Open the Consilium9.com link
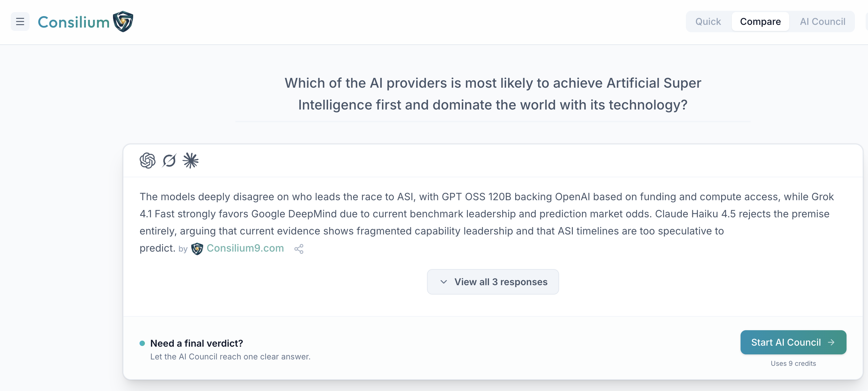The height and width of the screenshot is (391, 868). tap(245, 248)
